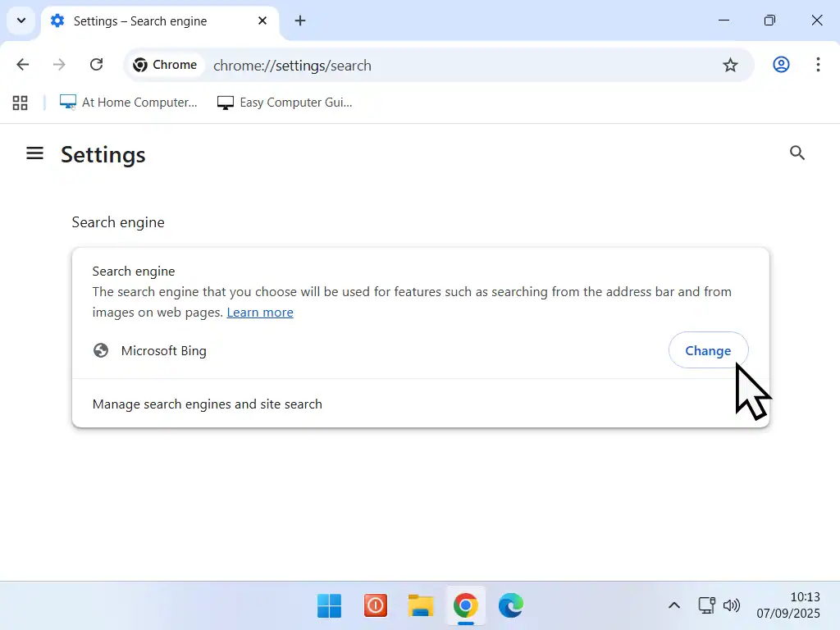Image resolution: width=840 pixels, height=630 pixels.
Task: Open the Learn more link
Action: tap(259, 313)
